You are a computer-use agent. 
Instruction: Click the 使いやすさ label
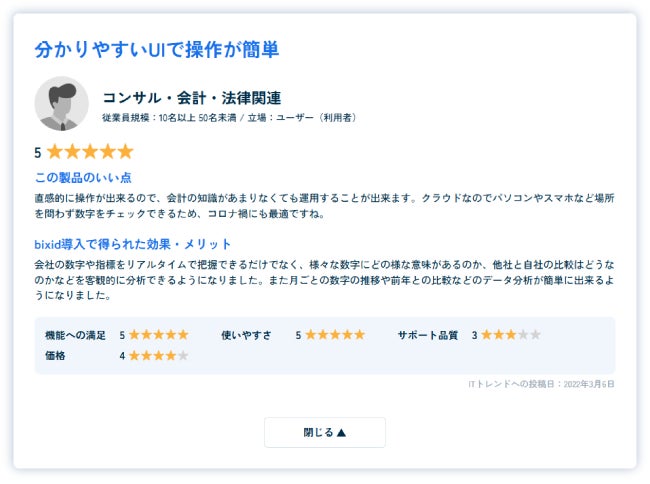point(246,335)
